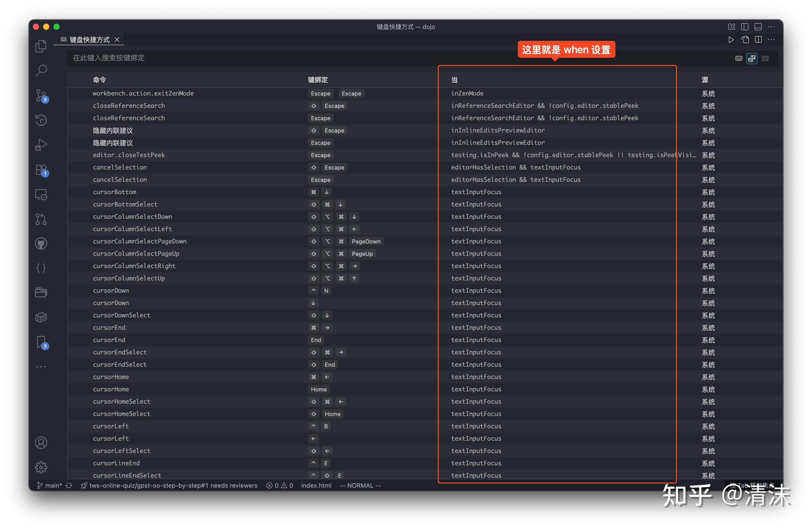Toggle Sort by Precedence button

tap(752, 58)
